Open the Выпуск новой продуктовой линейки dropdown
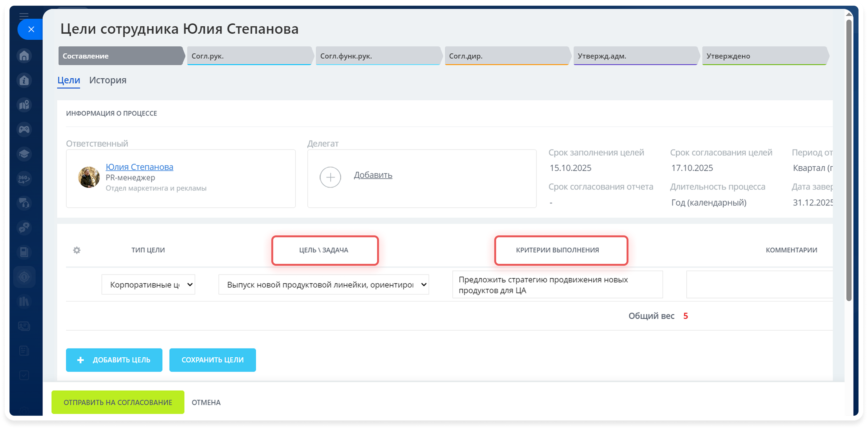The width and height of the screenshot is (868, 429). pos(323,285)
